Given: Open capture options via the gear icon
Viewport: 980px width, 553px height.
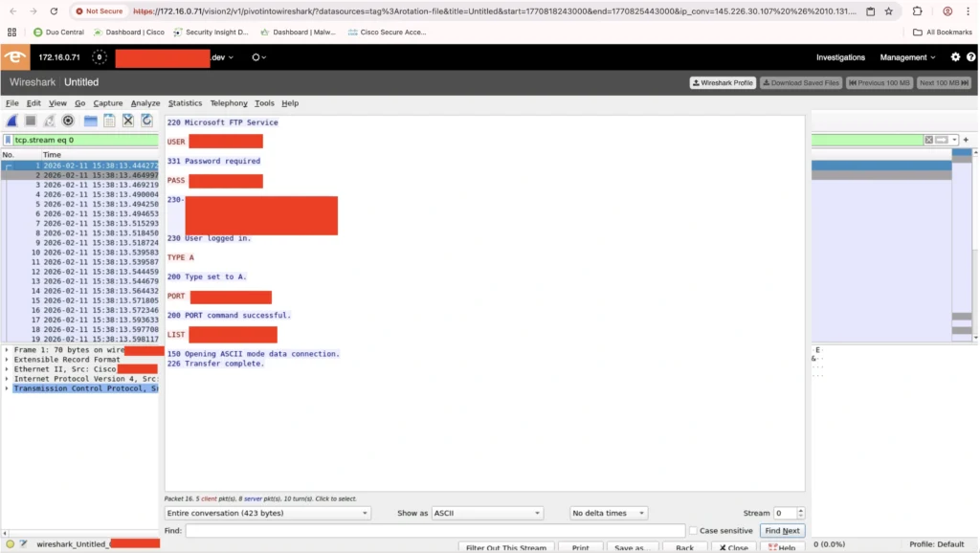Looking at the screenshot, I should 67,120.
